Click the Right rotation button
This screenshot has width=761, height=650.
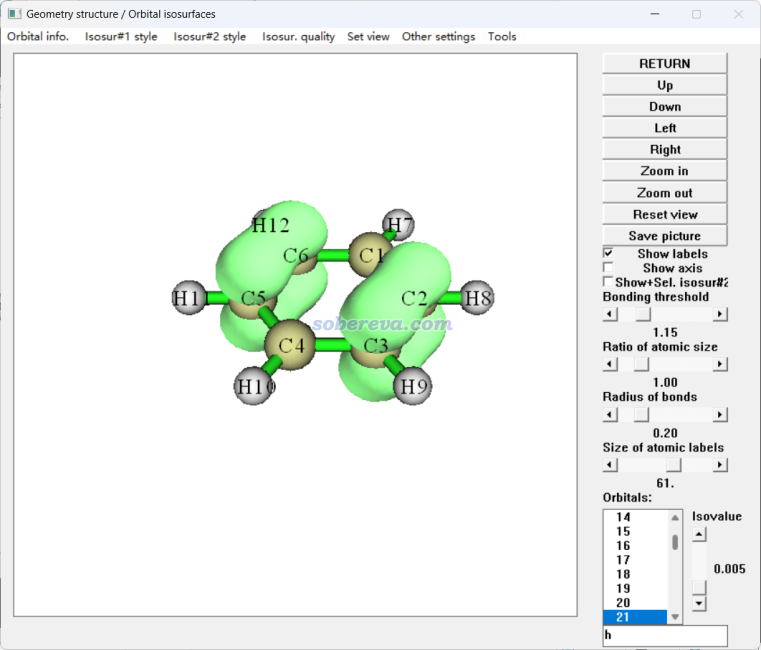(x=664, y=150)
